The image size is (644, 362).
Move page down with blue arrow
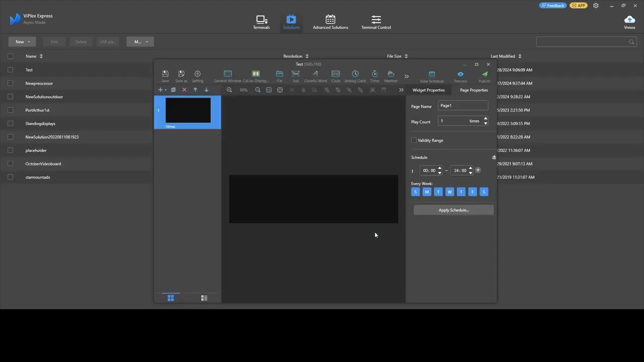(x=206, y=89)
